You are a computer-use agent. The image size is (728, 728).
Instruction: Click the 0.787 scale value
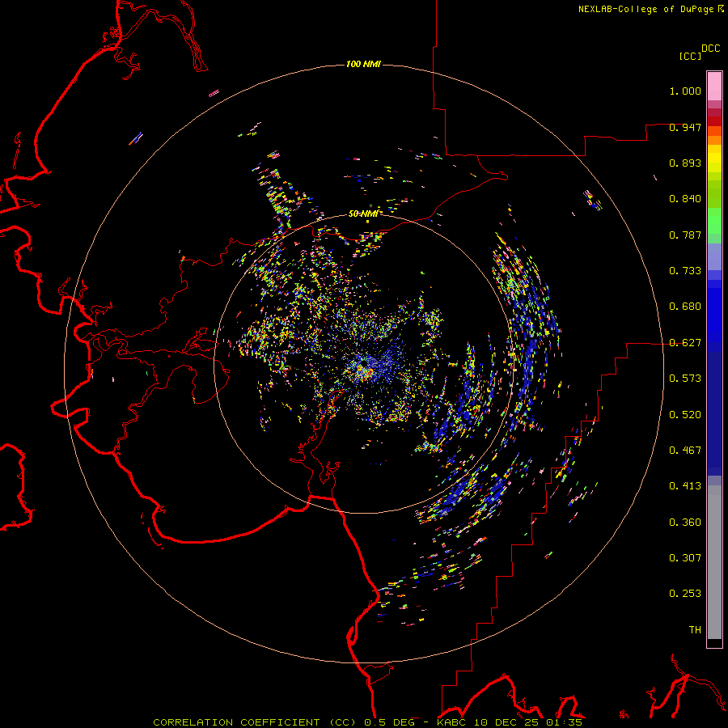pos(685,235)
